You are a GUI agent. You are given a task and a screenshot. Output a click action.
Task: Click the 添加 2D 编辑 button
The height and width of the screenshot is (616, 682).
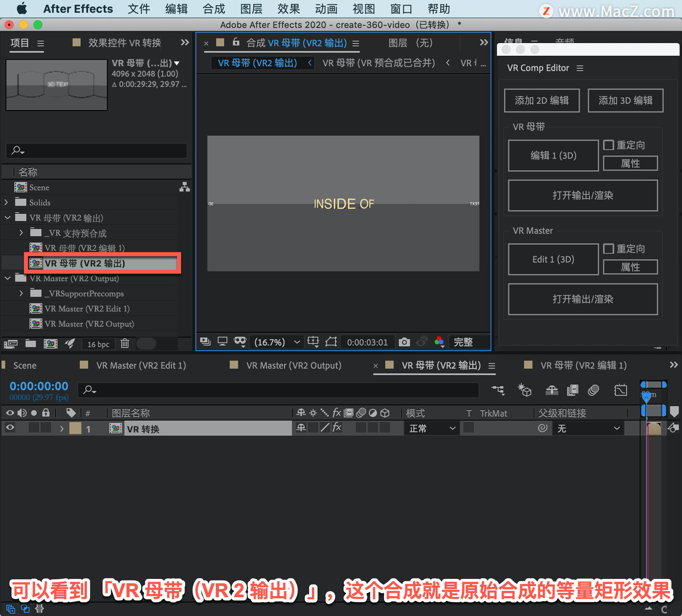[x=542, y=101]
